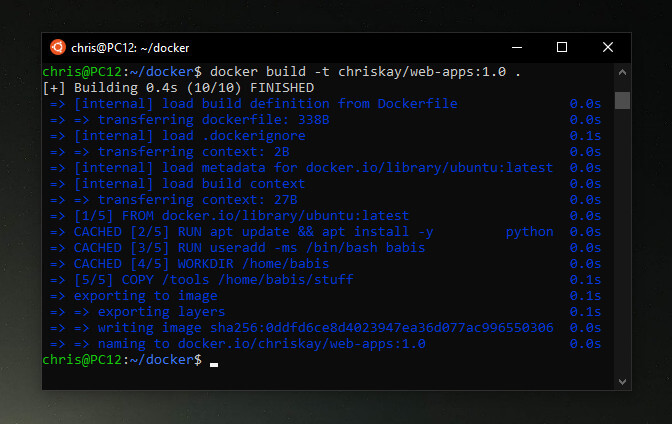Click the naming to docker.io/chriskay/web-apps:1.0 line
Screen dimensions: 672x424
pyautogui.click(x=325, y=344)
